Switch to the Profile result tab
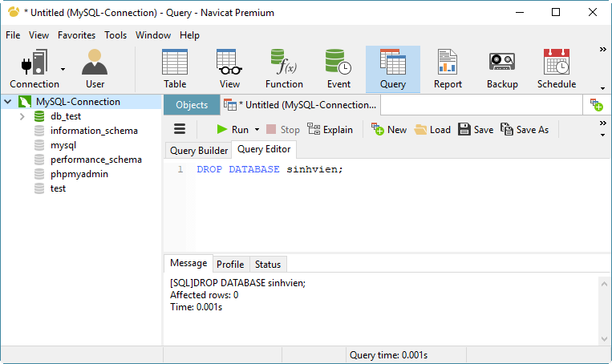Viewport: 612px width, 364px height. click(230, 265)
